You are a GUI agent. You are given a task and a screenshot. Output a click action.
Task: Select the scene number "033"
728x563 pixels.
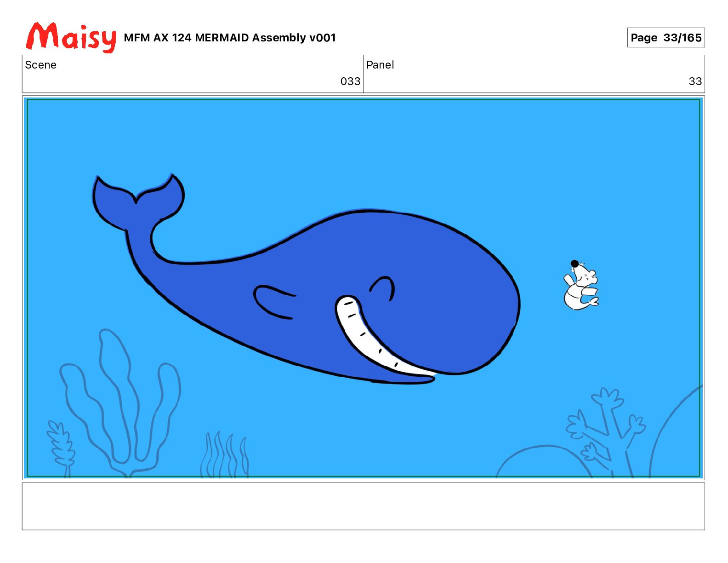[350, 81]
